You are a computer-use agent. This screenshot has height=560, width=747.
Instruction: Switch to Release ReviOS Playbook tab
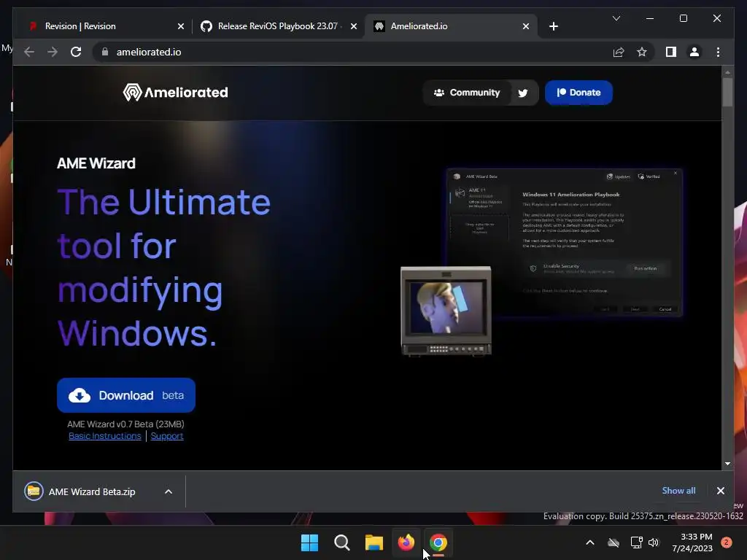pyautogui.click(x=279, y=26)
